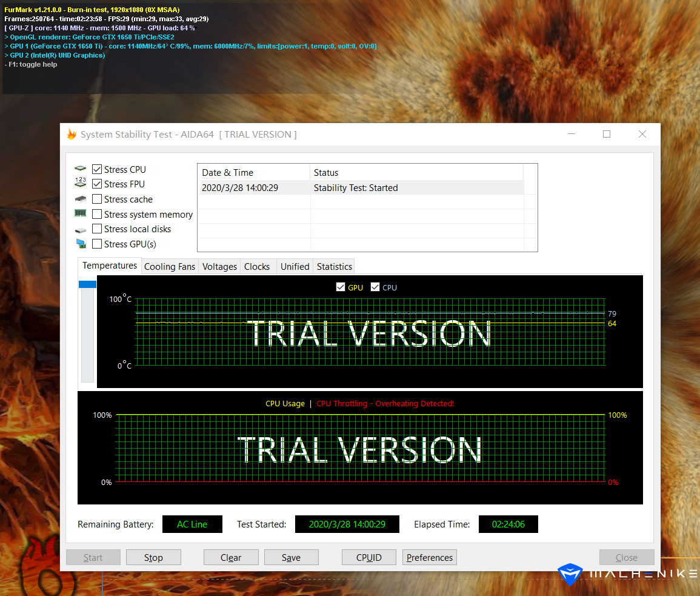This screenshot has width=700, height=596.
Task: Stop the running stability test
Action: (153, 557)
